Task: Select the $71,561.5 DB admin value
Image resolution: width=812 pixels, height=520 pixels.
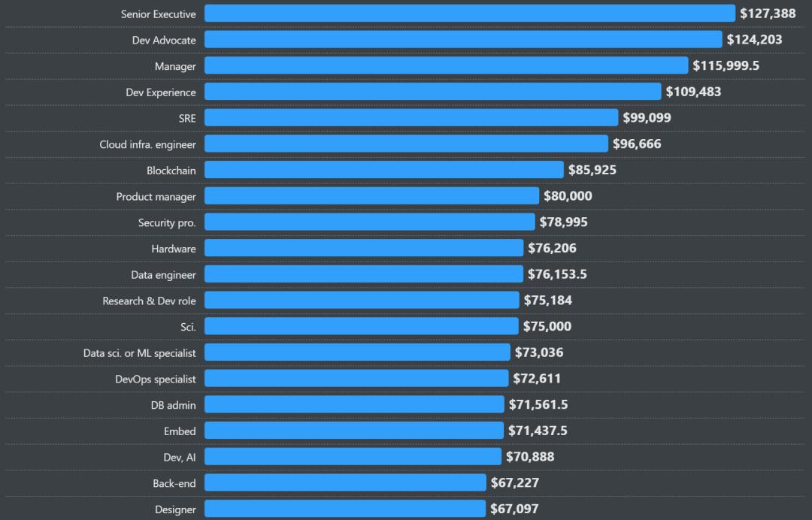Action: coord(538,405)
